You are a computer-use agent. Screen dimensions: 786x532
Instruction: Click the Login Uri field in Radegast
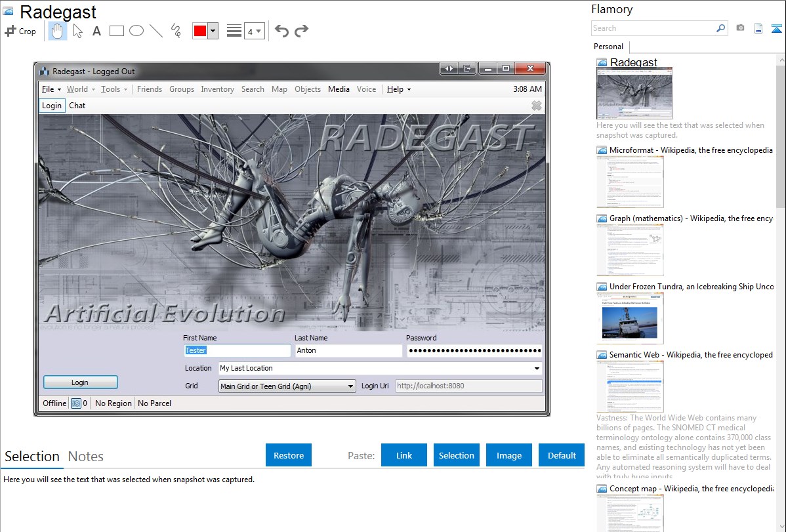pyautogui.click(x=469, y=386)
